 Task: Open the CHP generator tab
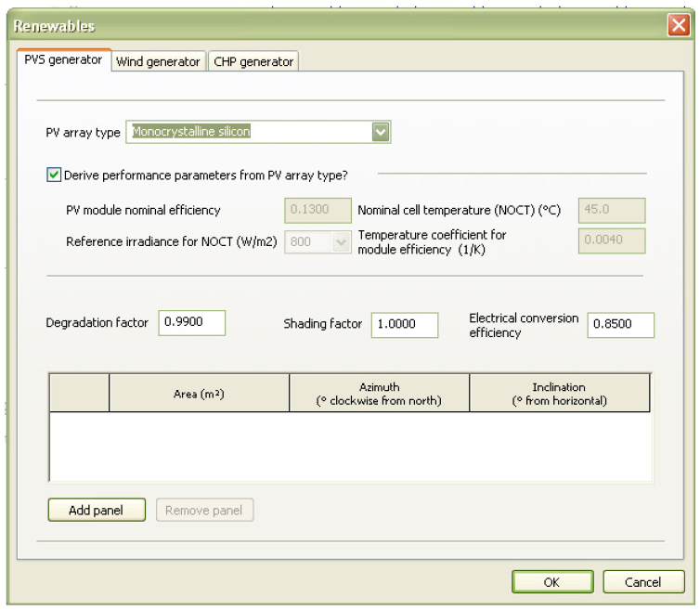[x=253, y=61]
